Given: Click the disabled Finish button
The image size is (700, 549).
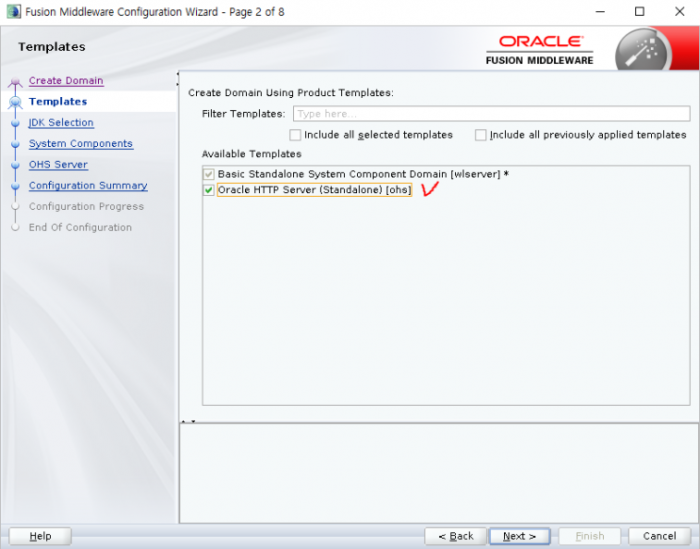Looking at the screenshot, I should pos(590,536).
